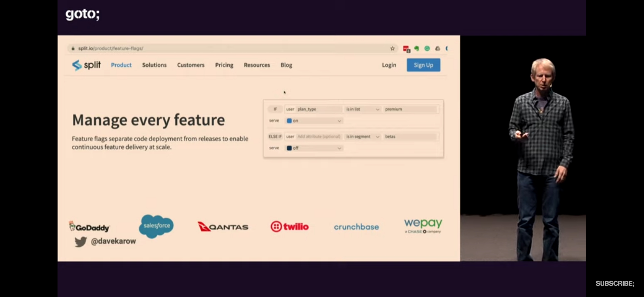Image resolution: width=644 pixels, height=297 pixels.
Task: Open the 'is in list' condition dropdown
Action: pyautogui.click(x=363, y=109)
